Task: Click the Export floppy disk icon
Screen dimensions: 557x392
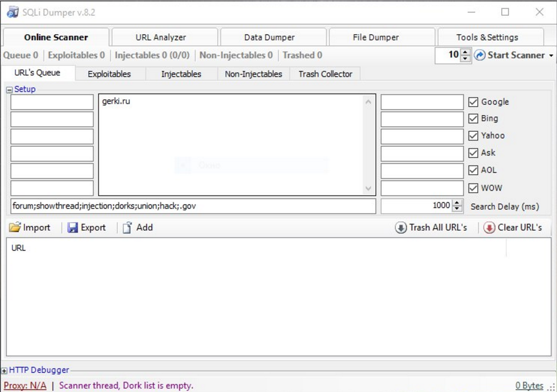Action: [73, 228]
